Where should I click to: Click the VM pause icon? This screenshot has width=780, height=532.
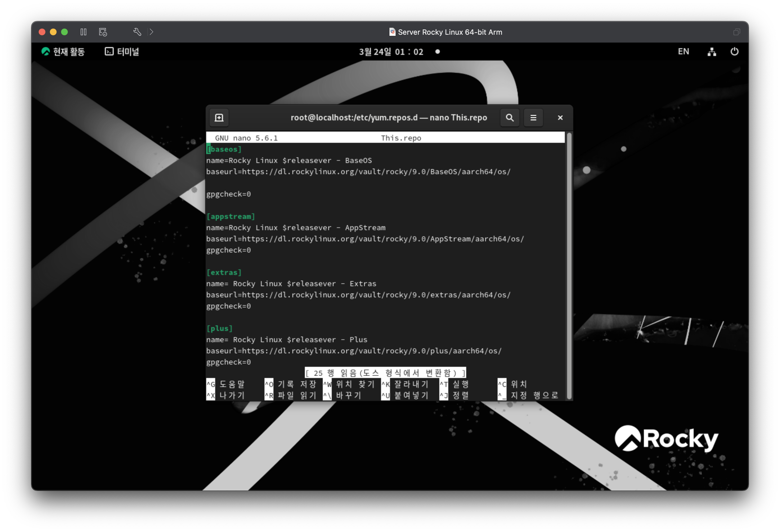click(x=83, y=32)
